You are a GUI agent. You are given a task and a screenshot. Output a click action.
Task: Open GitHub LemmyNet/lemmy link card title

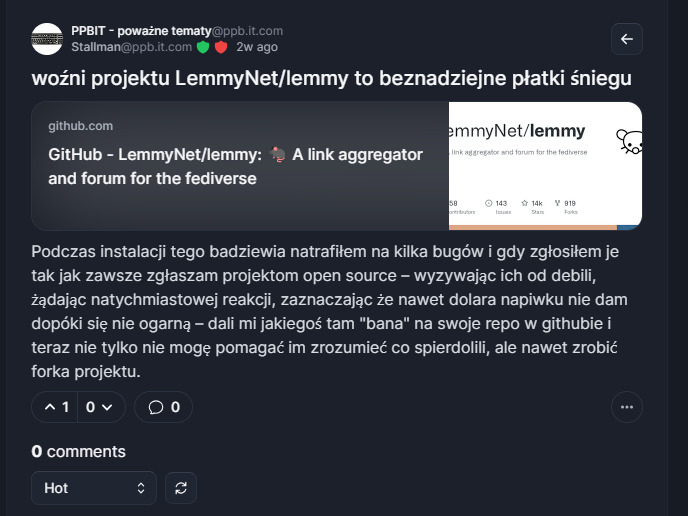point(236,166)
